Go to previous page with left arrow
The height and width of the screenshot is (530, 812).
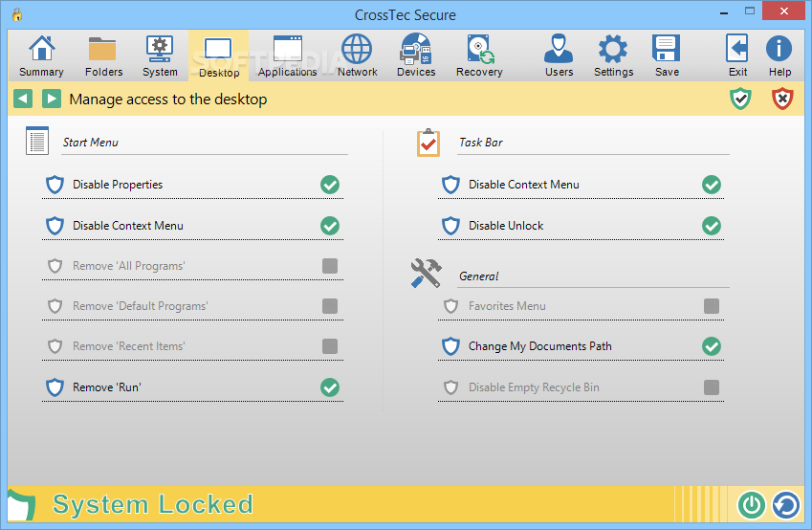point(23,99)
